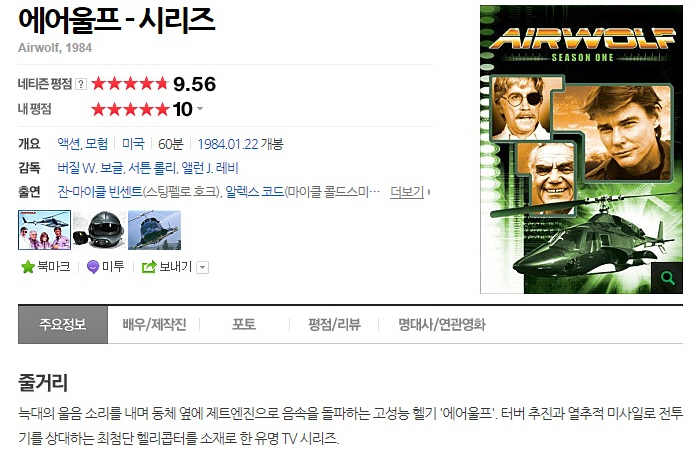Set my rating using the 내 평점 stars
Image resolution: width=700 pixels, height=457 pixels.
pyautogui.click(x=130, y=109)
